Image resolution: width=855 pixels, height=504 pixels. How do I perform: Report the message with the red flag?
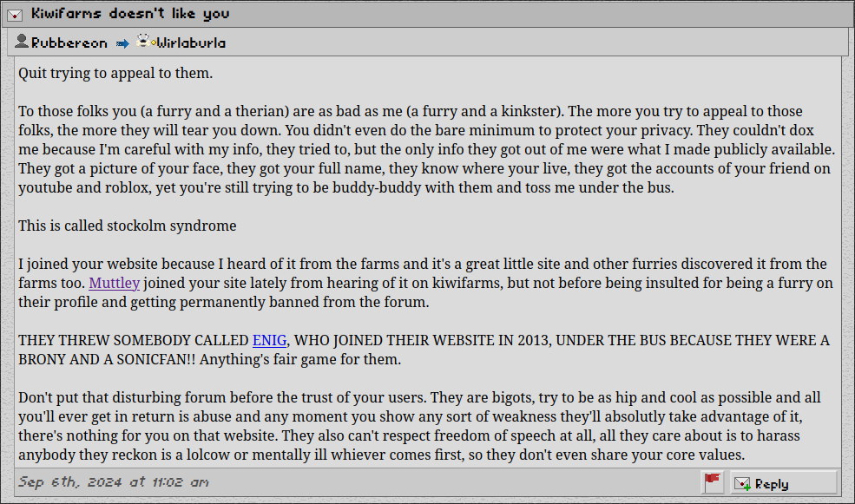click(x=712, y=483)
